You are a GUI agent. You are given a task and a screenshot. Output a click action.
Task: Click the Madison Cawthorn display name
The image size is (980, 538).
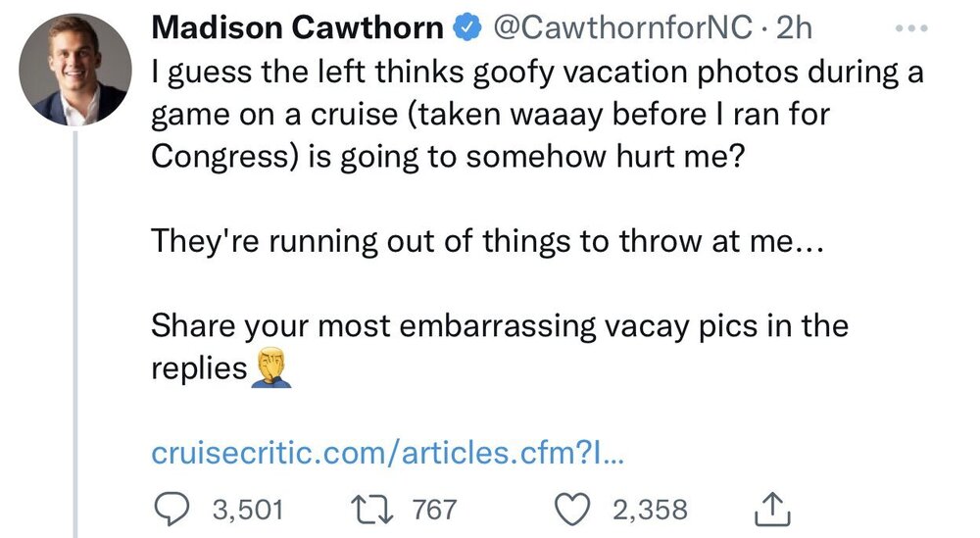[298, 29]
